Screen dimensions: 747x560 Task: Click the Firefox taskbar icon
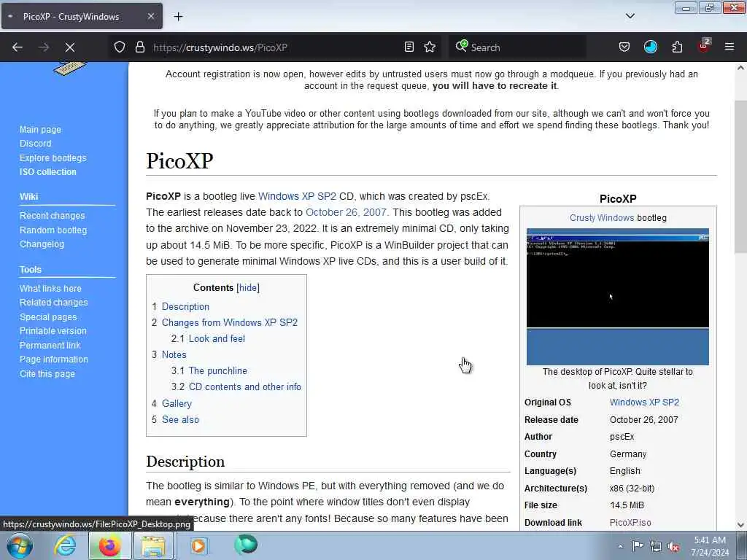tap(109, 545)
